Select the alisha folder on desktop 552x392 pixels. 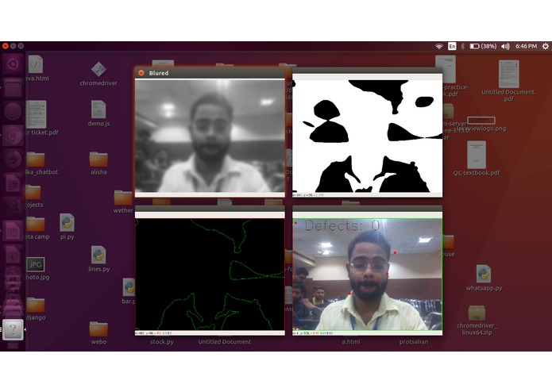(98, 163)
